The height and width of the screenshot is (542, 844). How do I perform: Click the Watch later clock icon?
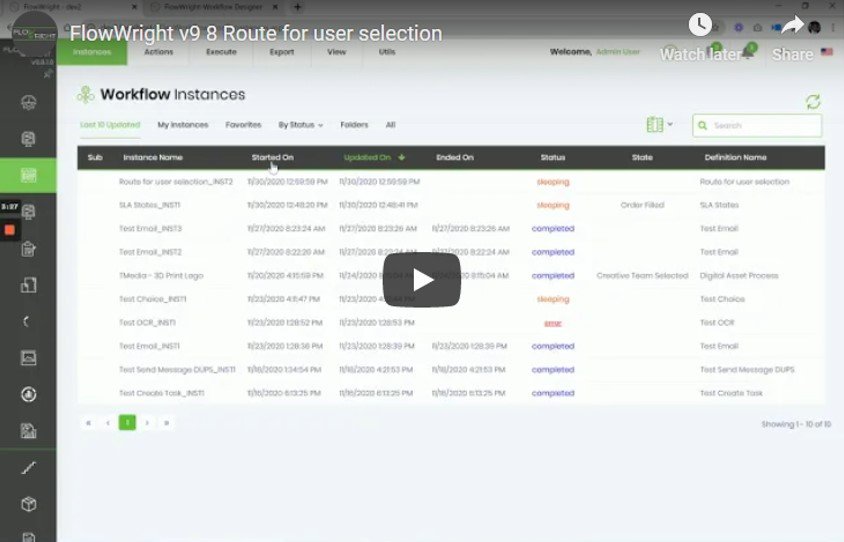[700, 26]
